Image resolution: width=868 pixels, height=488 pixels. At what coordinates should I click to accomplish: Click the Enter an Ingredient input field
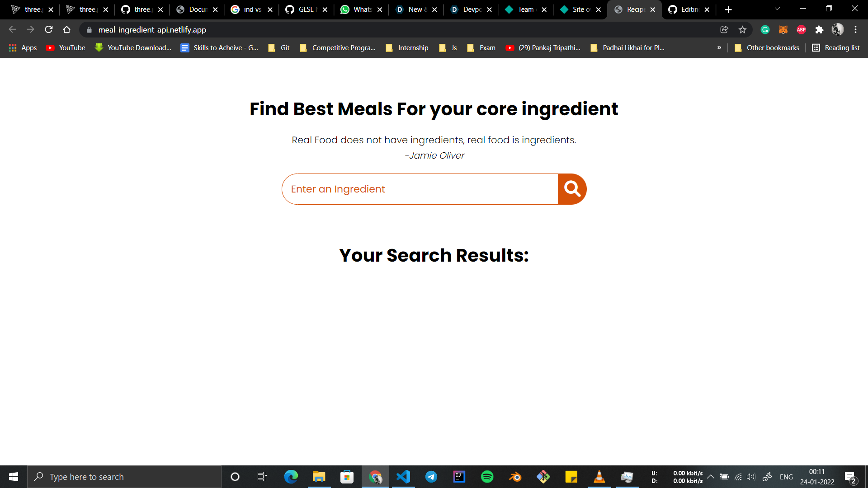pyautogui.click(x=420, y=189)
